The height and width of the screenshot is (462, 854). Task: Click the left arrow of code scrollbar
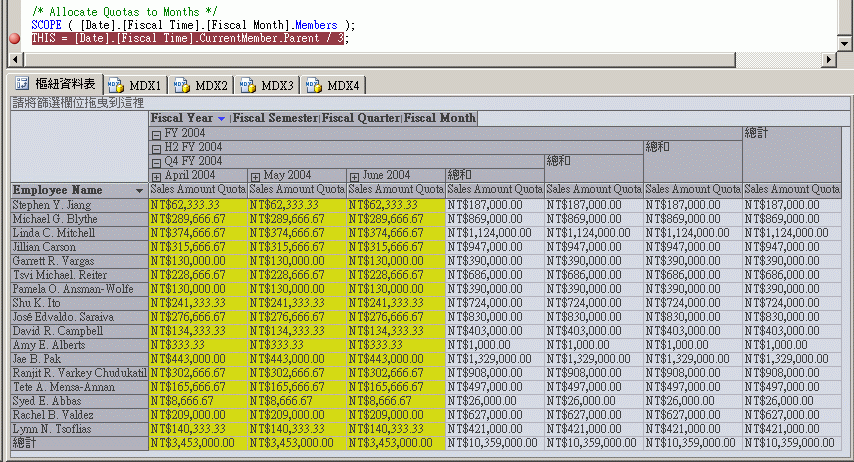[15, 59]
